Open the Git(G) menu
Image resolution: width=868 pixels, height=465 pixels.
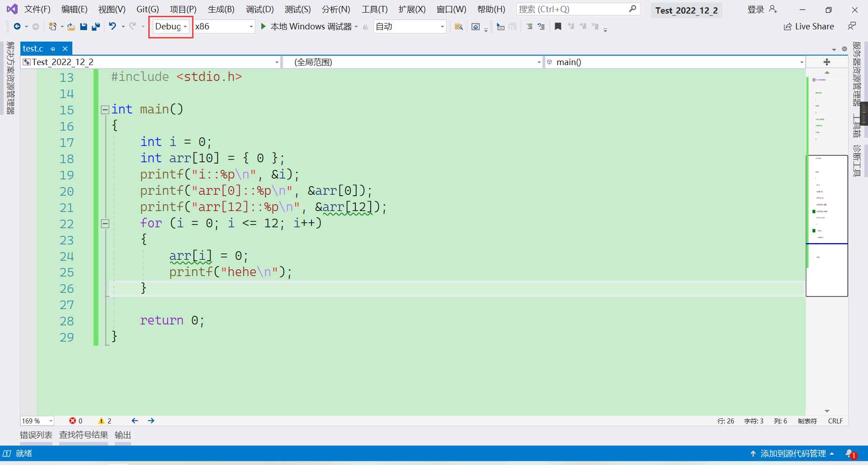pos(147,9)
